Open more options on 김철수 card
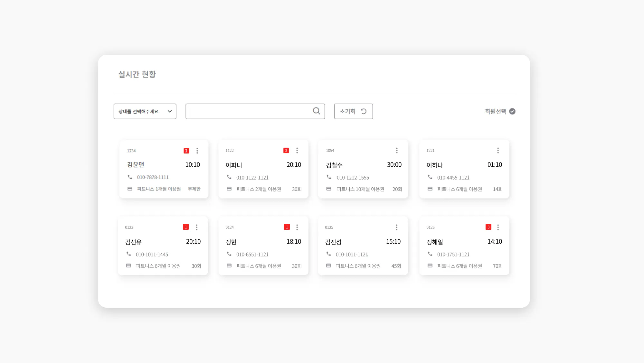Image resolution: width=644 pixels, height=363 pixels. tap(397, 150)
